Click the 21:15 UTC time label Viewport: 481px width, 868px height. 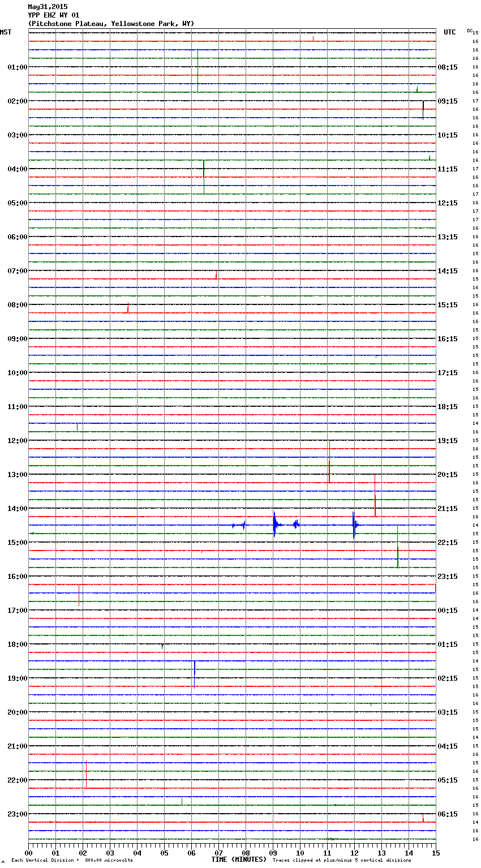coord(448,509)
